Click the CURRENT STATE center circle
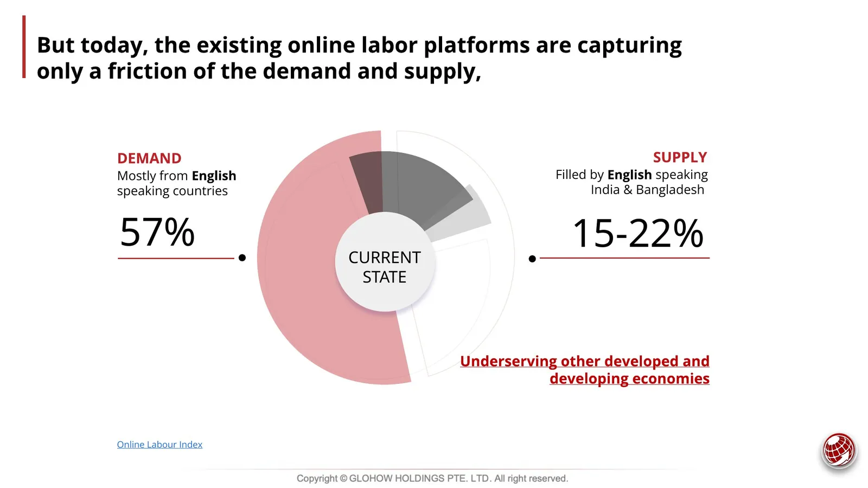Viewport: 868px width, 488px height. (385, 262)
